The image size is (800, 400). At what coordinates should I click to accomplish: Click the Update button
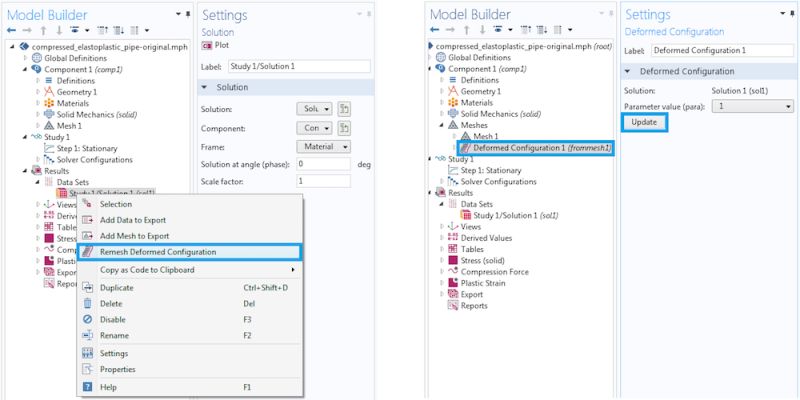pos(644,122)
